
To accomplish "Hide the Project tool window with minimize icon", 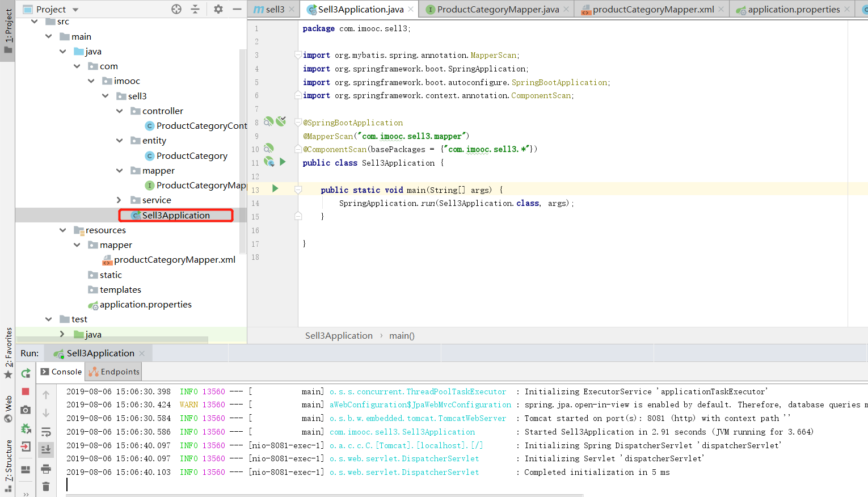I will click(x=237, y=9).
